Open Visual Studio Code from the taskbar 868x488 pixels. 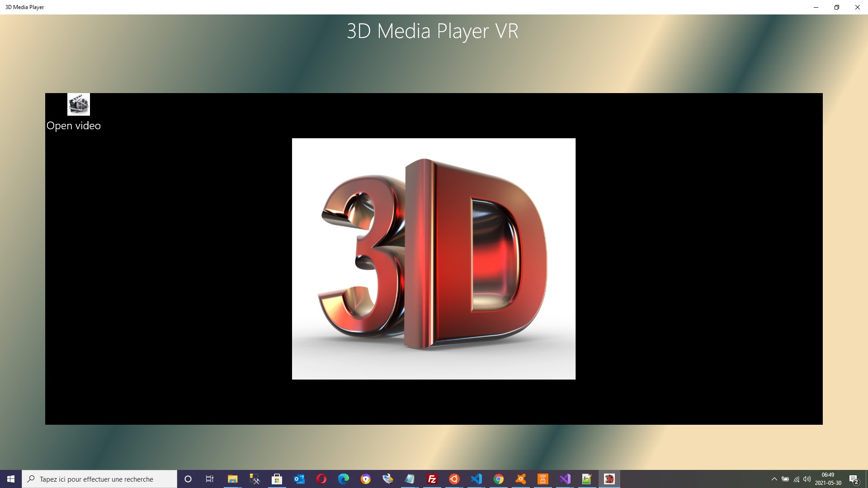(476, 479)
